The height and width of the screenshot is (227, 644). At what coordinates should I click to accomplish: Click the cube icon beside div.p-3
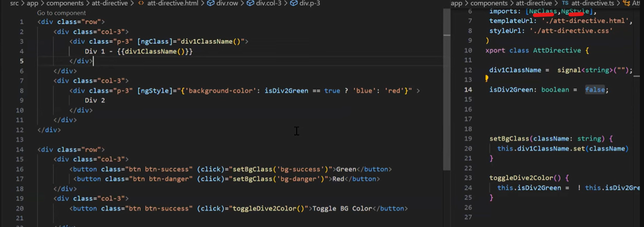(294, 4)
